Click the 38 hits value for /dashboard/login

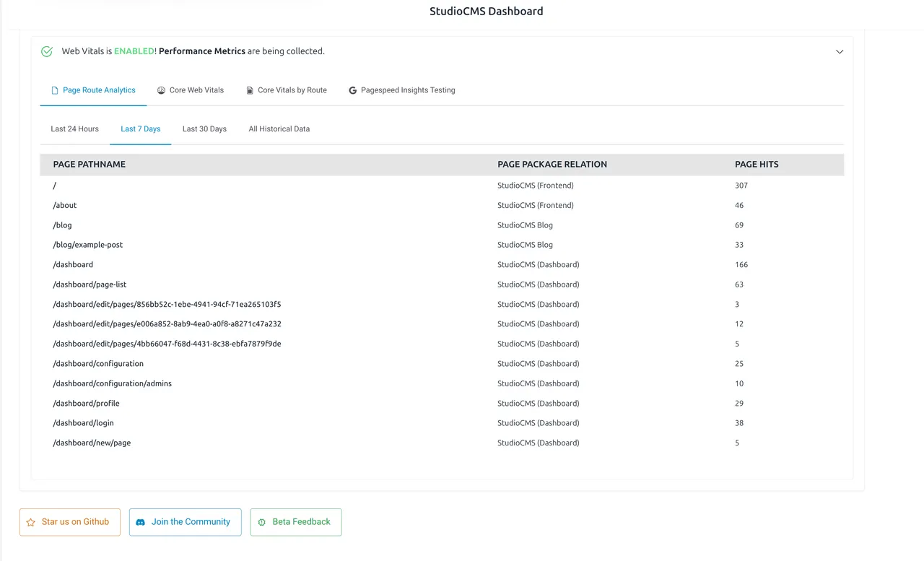[739, 423]
